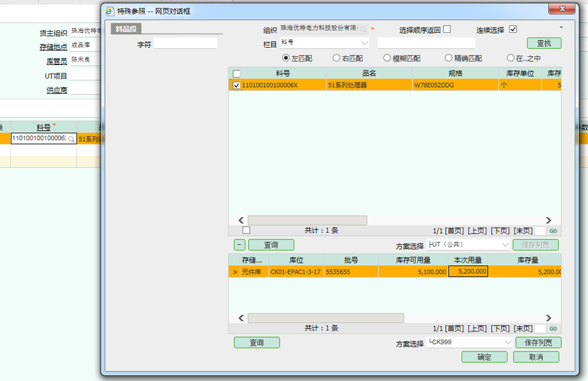
Task: Click the small arrow menu in dialog top-right
Action: [x=561, y=27]
